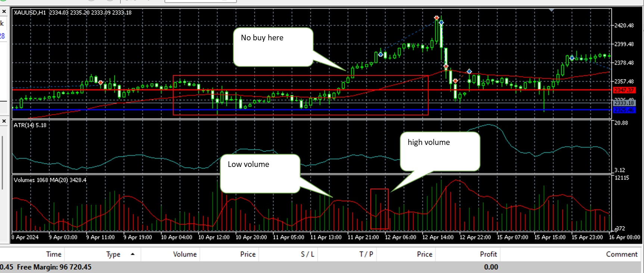Sort trades by the Time column
This screenshot has height=273, width=644.
pyautogui.click(x=54, y=254)
